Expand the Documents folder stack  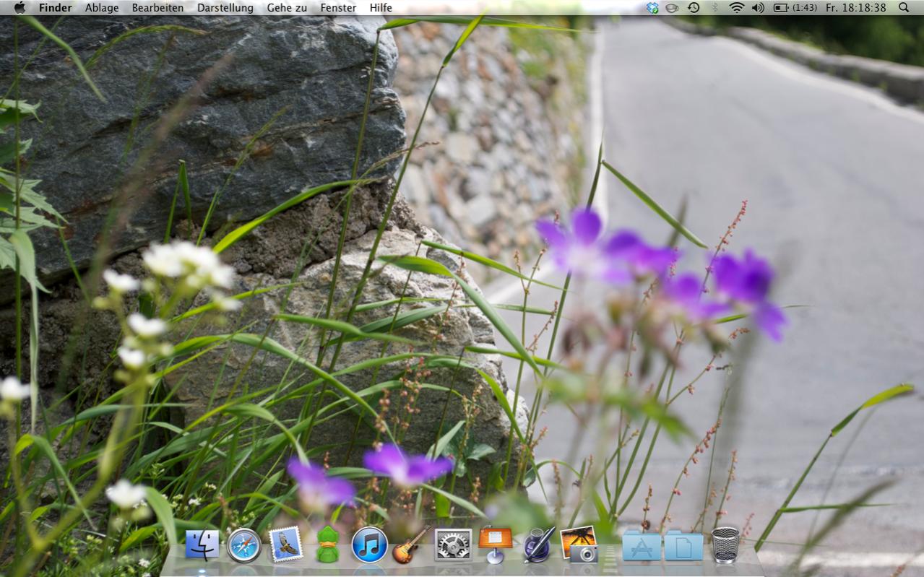pos(683,545)
